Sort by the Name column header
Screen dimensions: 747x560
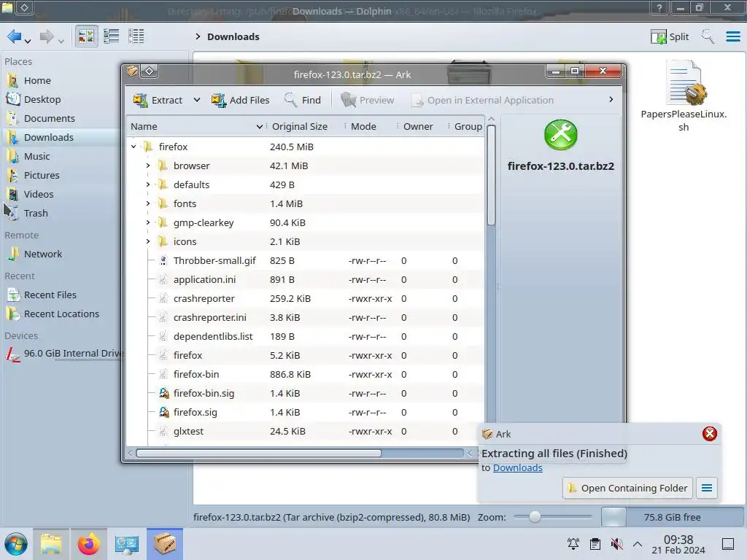196,126
